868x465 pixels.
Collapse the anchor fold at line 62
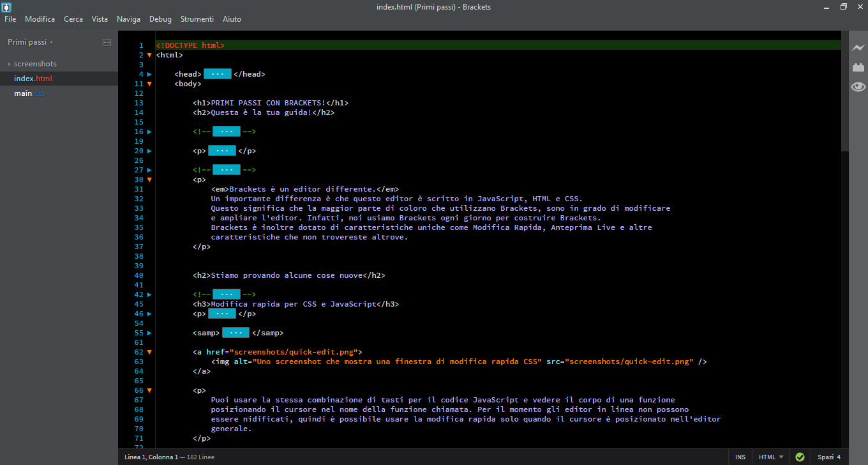149,352
